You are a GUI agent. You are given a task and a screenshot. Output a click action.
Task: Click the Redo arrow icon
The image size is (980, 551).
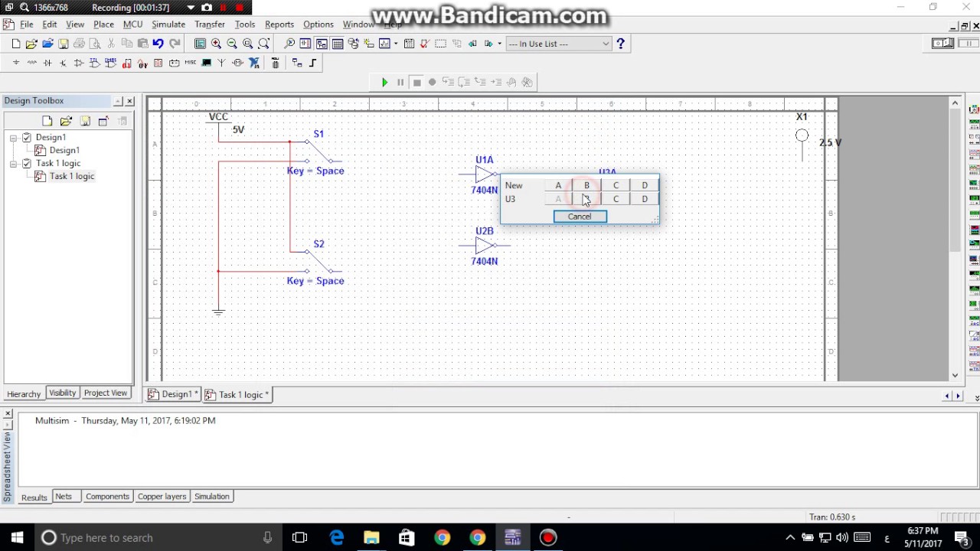[175, 44]
